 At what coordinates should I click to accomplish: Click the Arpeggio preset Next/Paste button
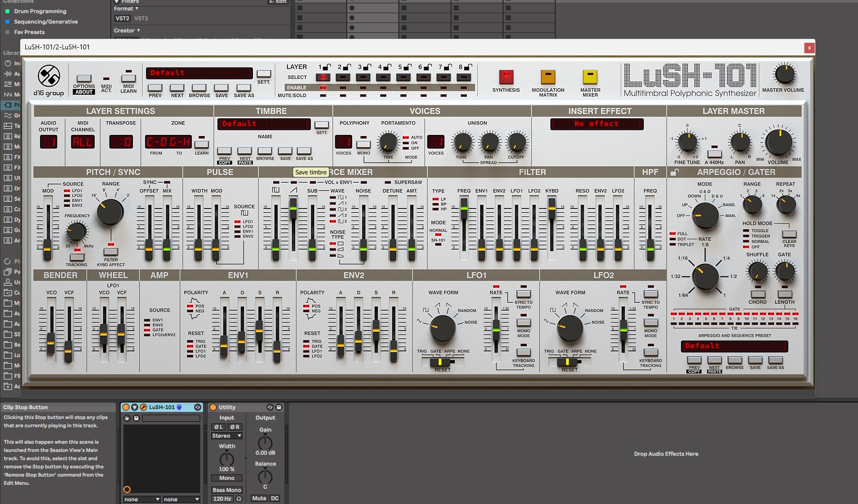[714, 360]
